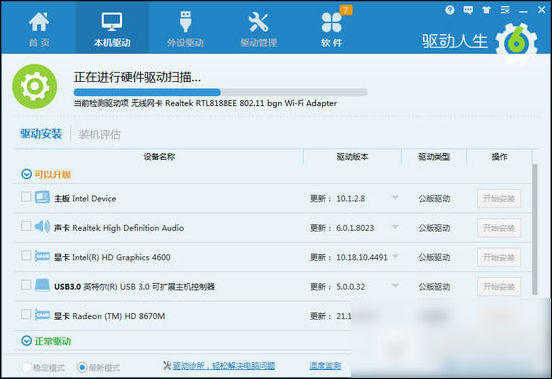Click the text 显卡 Radeon (TM) HD 8670M
The height and width of the screenshot is (379, 552).
click(109, 316)
